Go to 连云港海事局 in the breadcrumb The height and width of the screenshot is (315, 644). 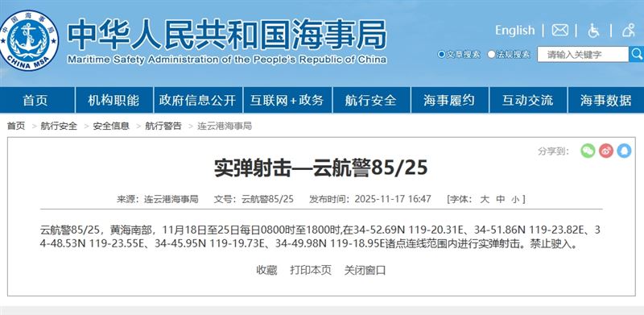225,126
